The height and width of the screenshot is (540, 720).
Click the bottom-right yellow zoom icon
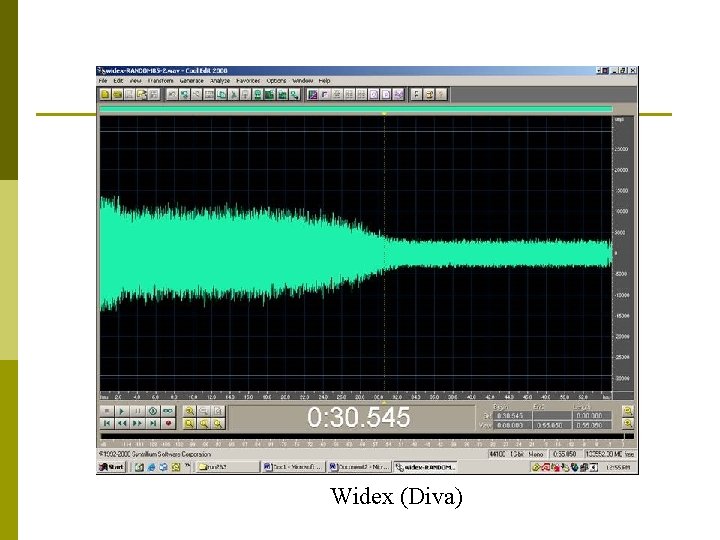pos(219,423)
